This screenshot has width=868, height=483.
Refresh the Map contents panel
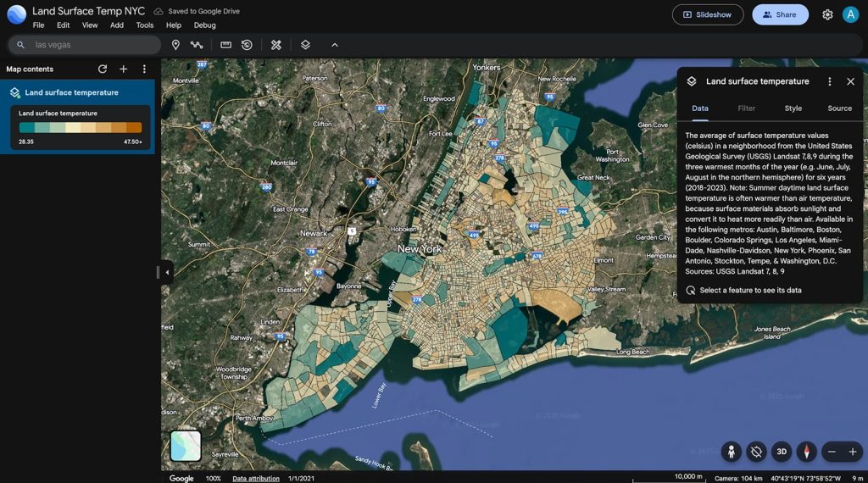[103, 69]
